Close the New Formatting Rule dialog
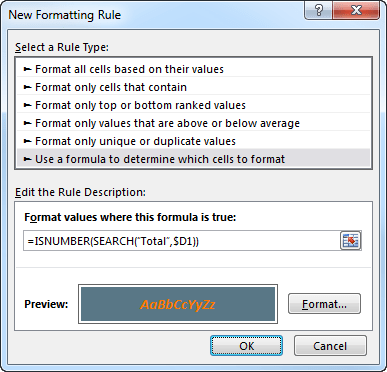This screenshot has height=372, width=387. [356, 10]
